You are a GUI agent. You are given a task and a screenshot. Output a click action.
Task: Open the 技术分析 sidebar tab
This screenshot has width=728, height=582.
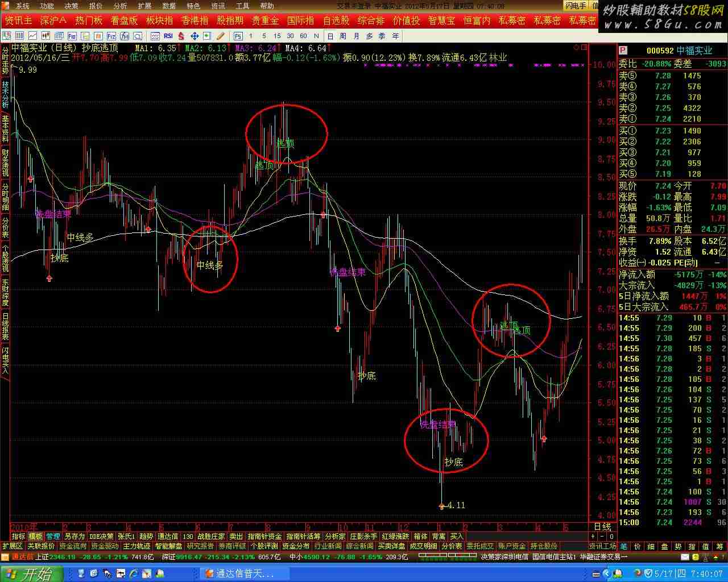5,94
